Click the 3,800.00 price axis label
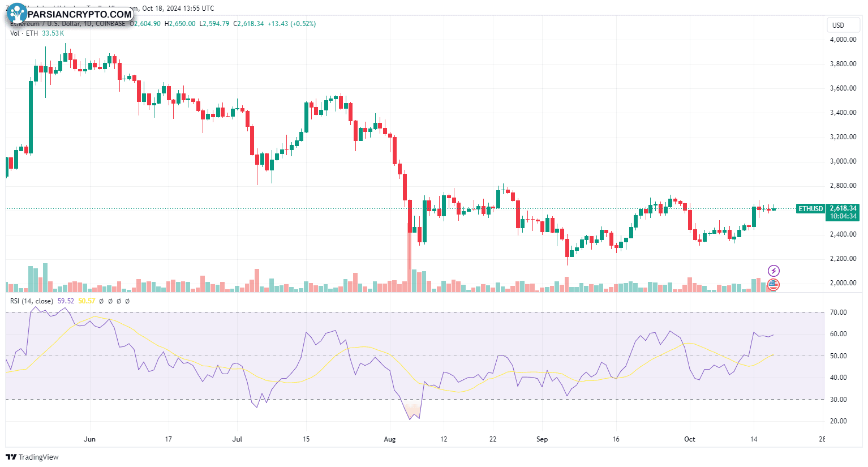Image resolution: width=868 pixels, height=467 pixels. pos(843,64)
